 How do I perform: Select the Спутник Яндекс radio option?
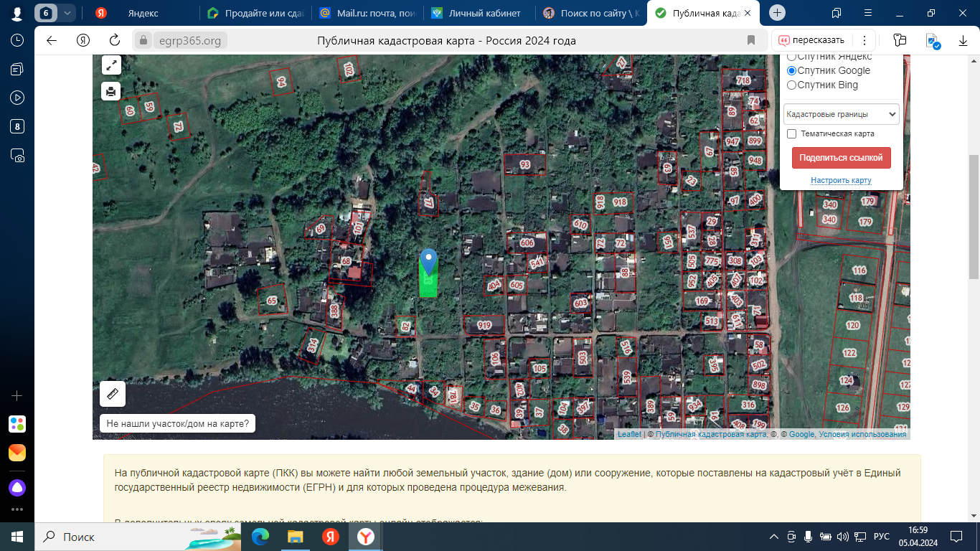(792, 57)
